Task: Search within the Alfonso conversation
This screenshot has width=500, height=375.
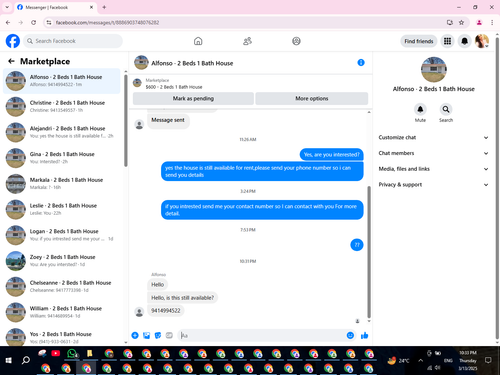Action: coord(446,109)
